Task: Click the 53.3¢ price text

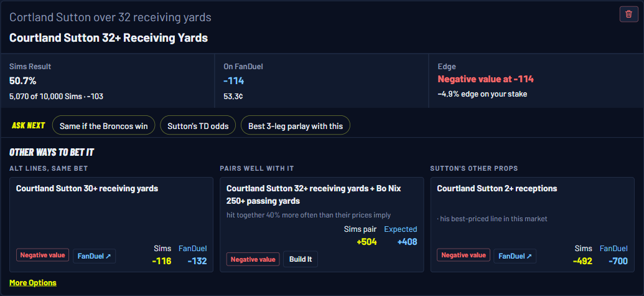Action: (233, 97)
